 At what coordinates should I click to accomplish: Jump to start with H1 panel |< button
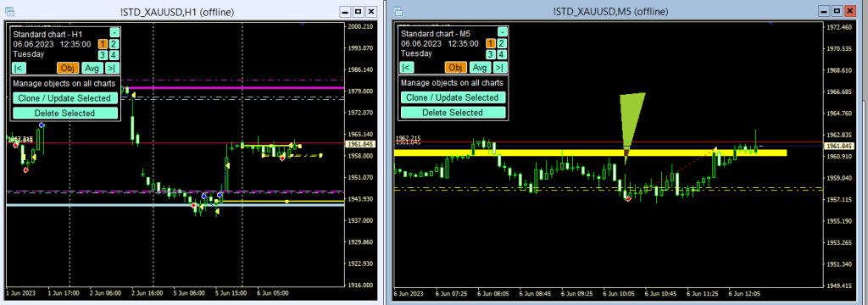point(19,68)
